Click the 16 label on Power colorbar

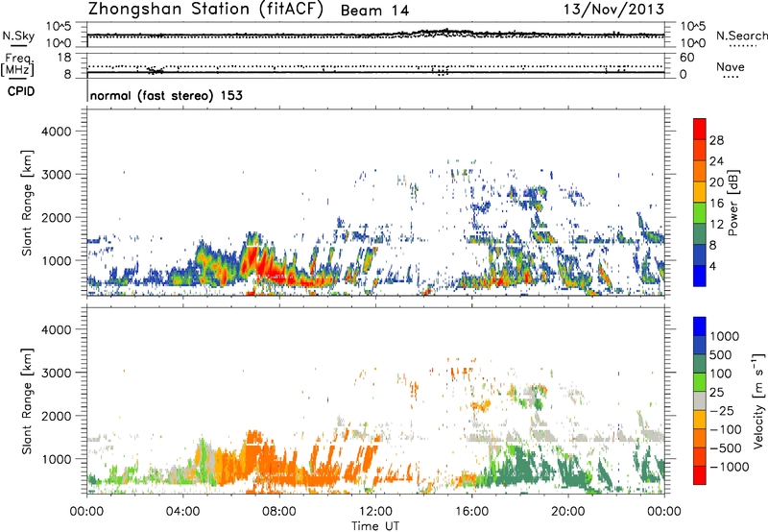pyautogui.click(x=716, y=204)
